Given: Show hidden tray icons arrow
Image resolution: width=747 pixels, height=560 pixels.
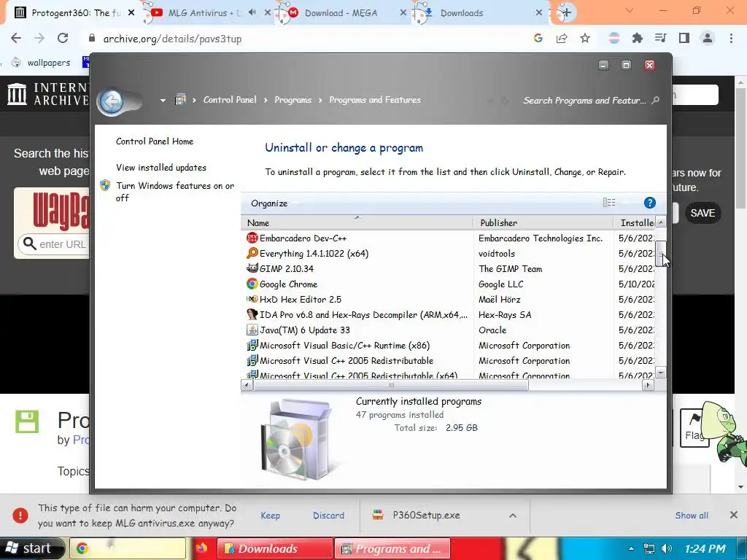Looking at the screenshot, I should [631, 548].
